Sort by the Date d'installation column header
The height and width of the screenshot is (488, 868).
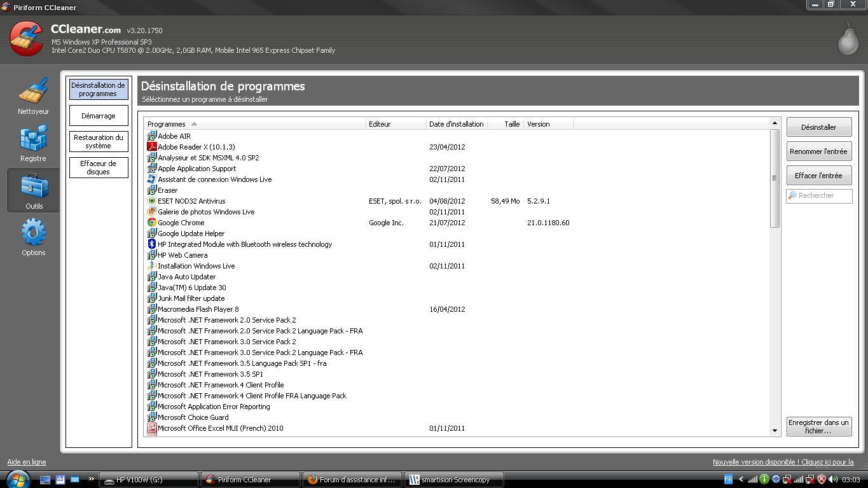point(457,124)
